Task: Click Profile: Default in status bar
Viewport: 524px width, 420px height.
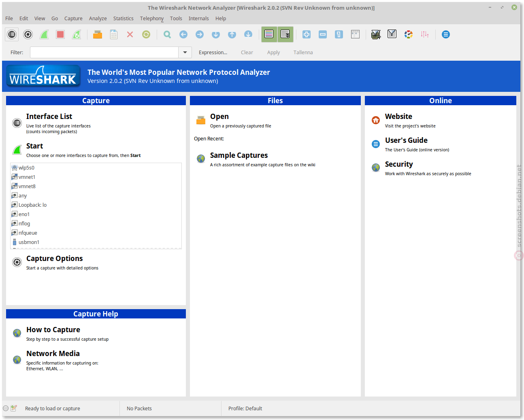Action: pyautogui.click(x=245, y=409)
